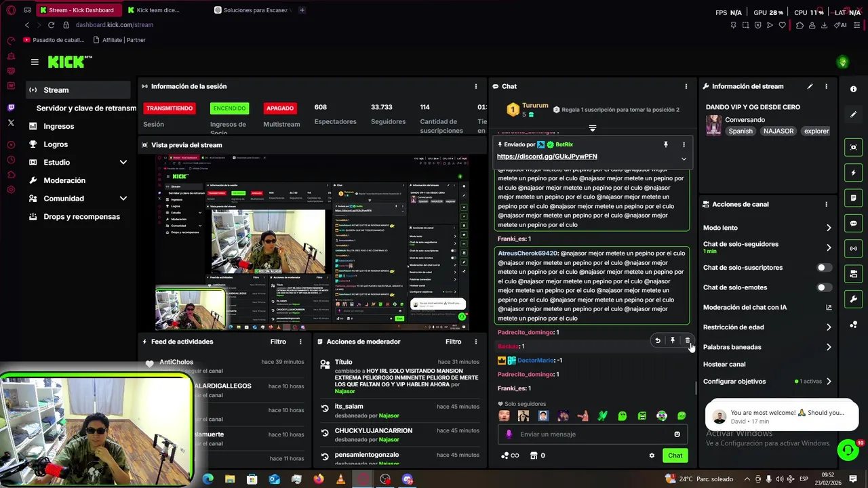Click the browser reload button
The width and height of the screenshot is (868, 488).
click(x=51, y=25)
